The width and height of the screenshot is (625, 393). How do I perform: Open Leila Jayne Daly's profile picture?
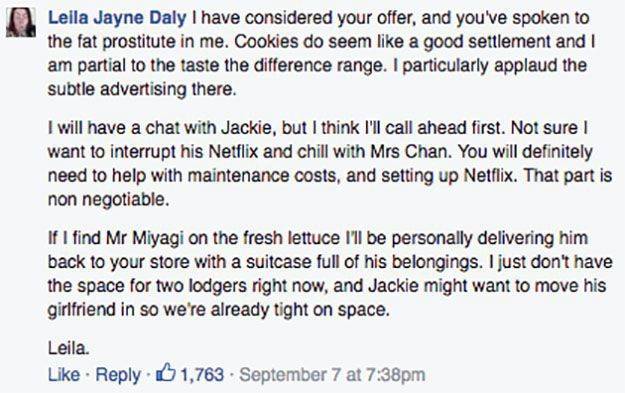tap(21, 22)
